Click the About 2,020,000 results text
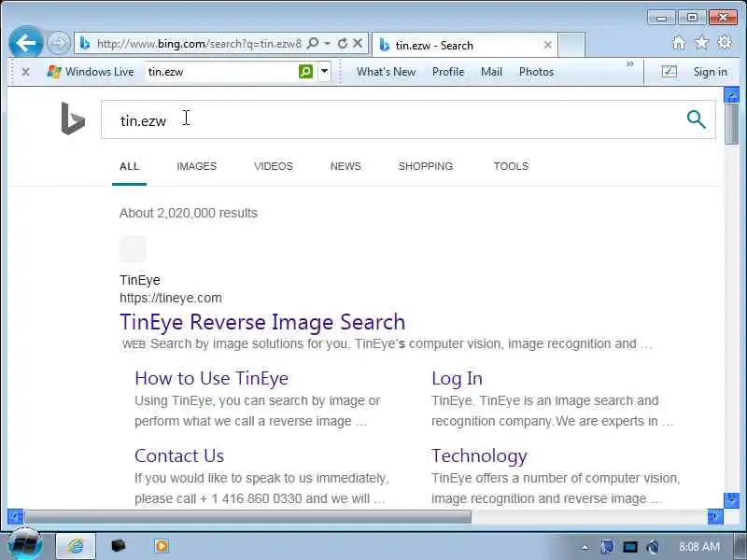The width and height of the screenshot is (747, 560). (189, 213)
